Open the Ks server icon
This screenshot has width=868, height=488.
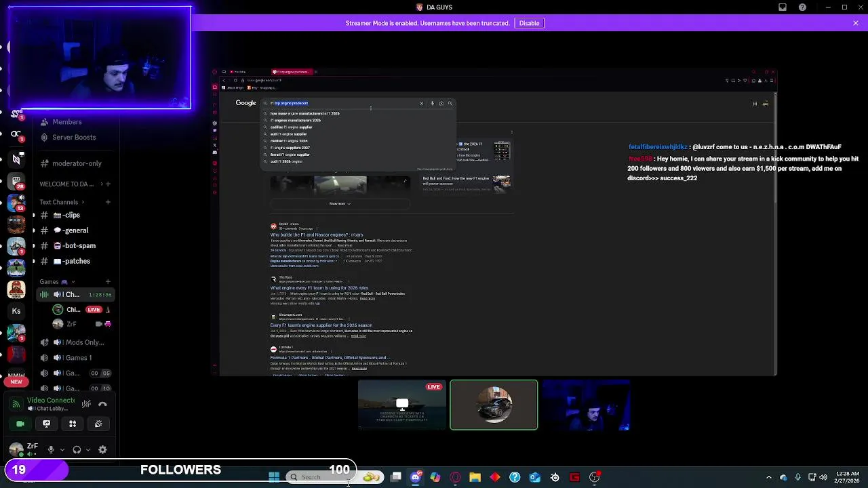coord(16,311)
